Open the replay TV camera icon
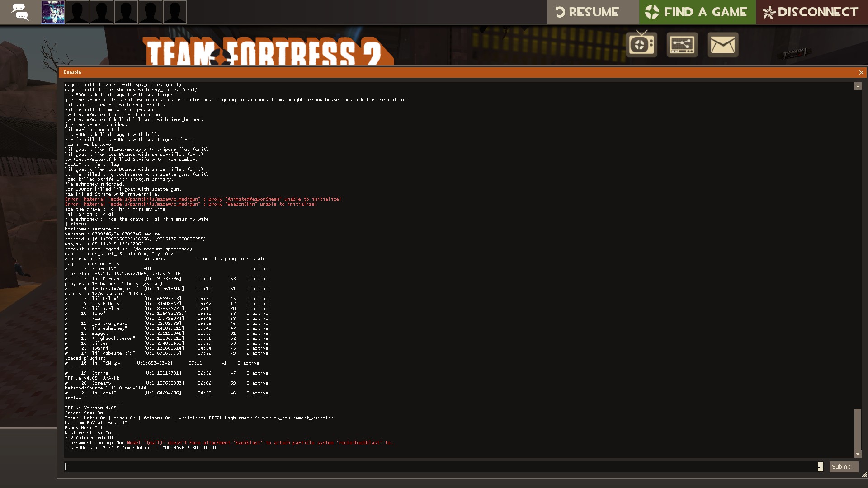 pos(642,44)
